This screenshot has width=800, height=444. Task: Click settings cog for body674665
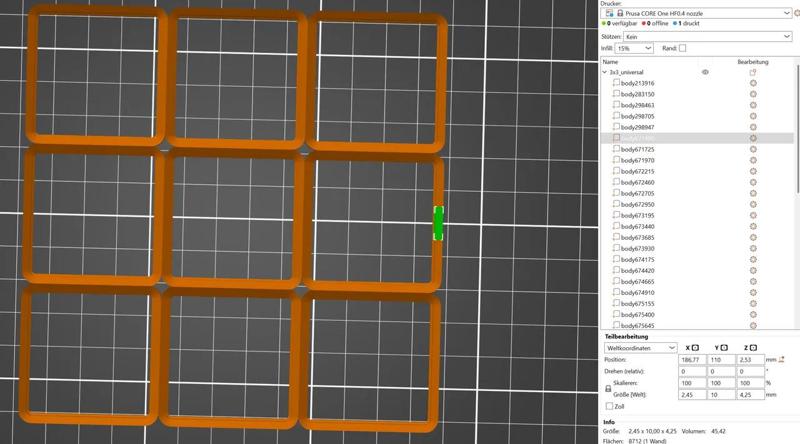753,282
